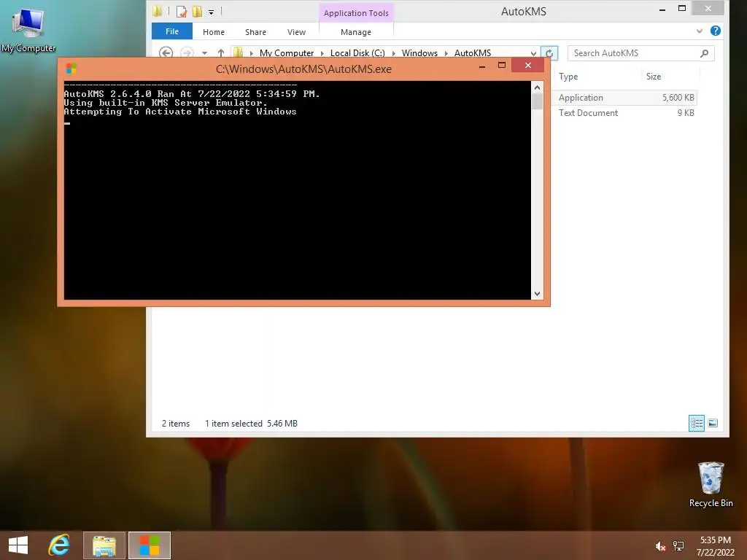Click the Explorer Forward arrow
747x560 pixels.
[x=187, y=52]
